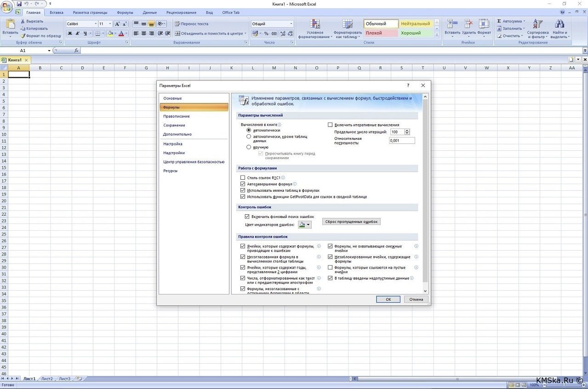The height and width of the screenshot is (389, 588).
Task: Click the Вставить paste clipboard icon
Action: tap(10, 24)
